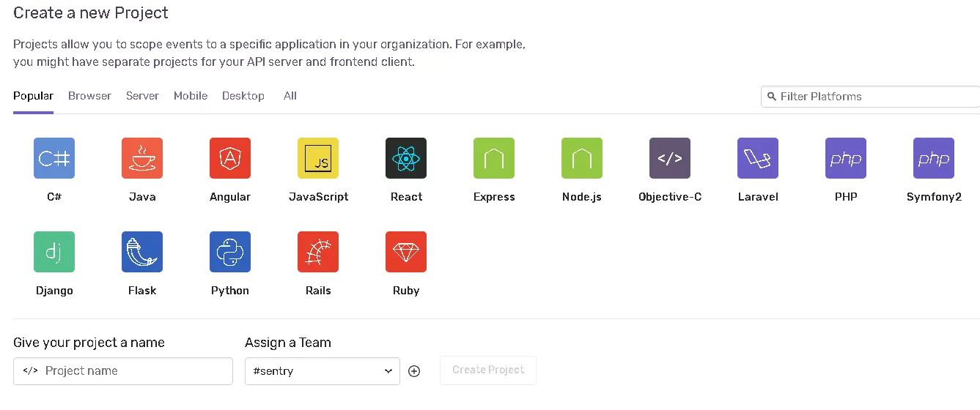Pick the Rails platform icon
The width and height of the screenshot is (980, 410).
[x=318, y=252]
